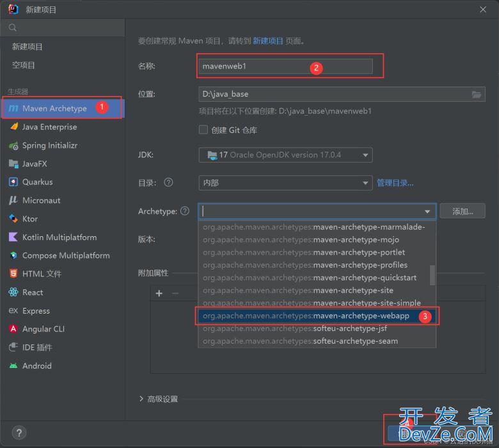Screen dimensions: 499x448
Task: Click the sidebar search field
Action: (x=63, y=28)
